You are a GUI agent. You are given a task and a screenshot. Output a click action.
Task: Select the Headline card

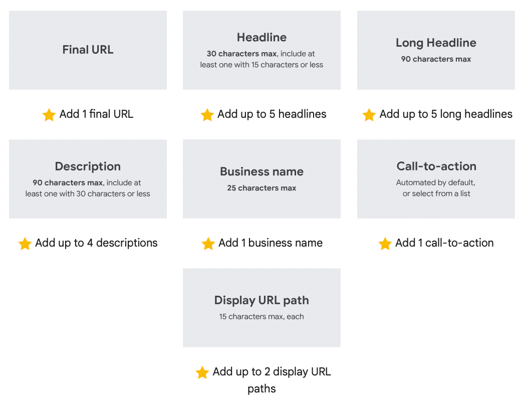click(261, 50)
